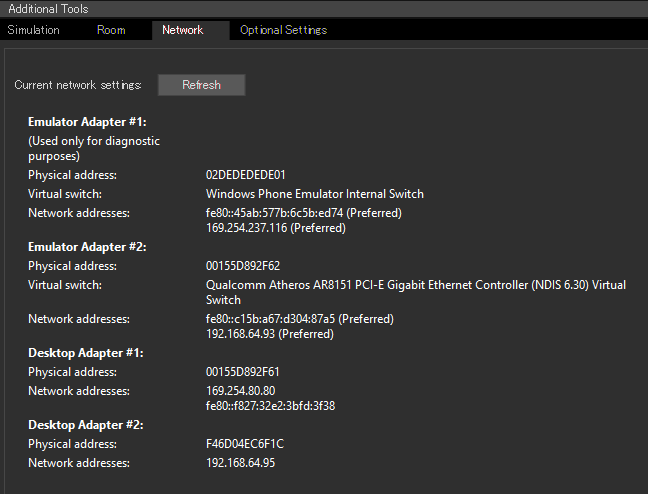The width and height of the screenshot is (648, 494).
Task: Select physical address 00155D892F62
Action: point(243,267)
